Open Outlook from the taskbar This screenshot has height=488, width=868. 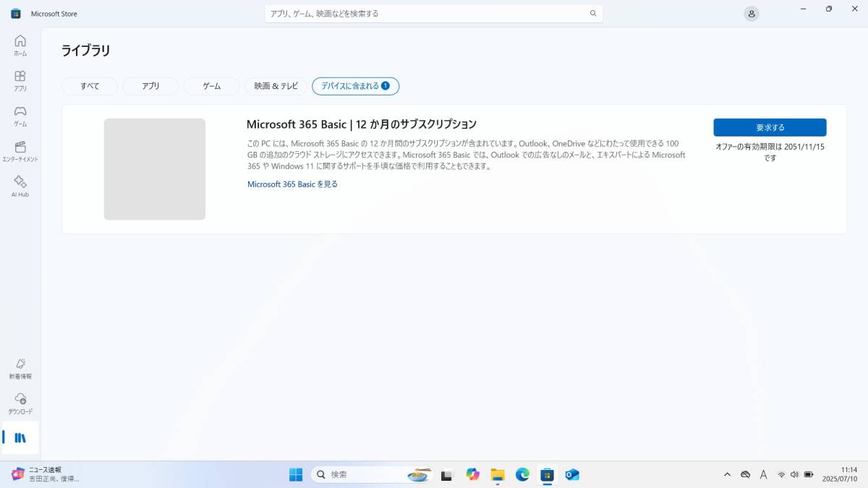pos(572,474)
